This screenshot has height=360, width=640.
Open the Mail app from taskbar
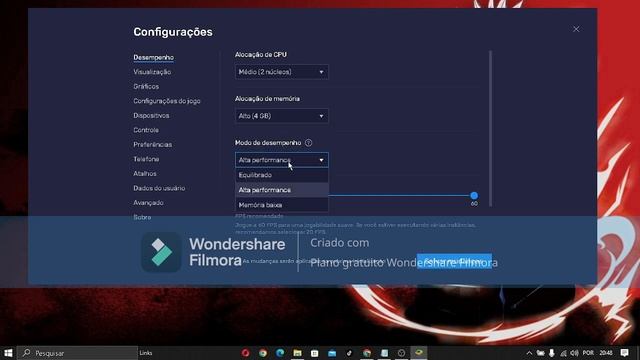click(x=332, y=353)
